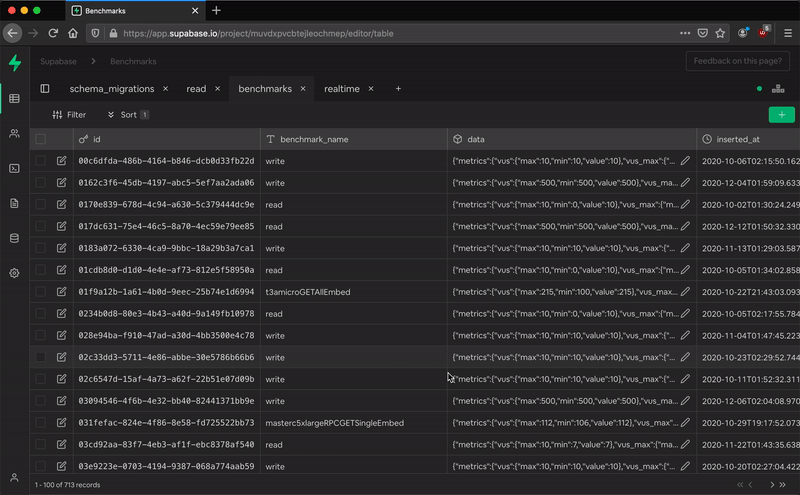Open a new browser tab
Screen dimensions: 800x495
(x=216, y=10)
